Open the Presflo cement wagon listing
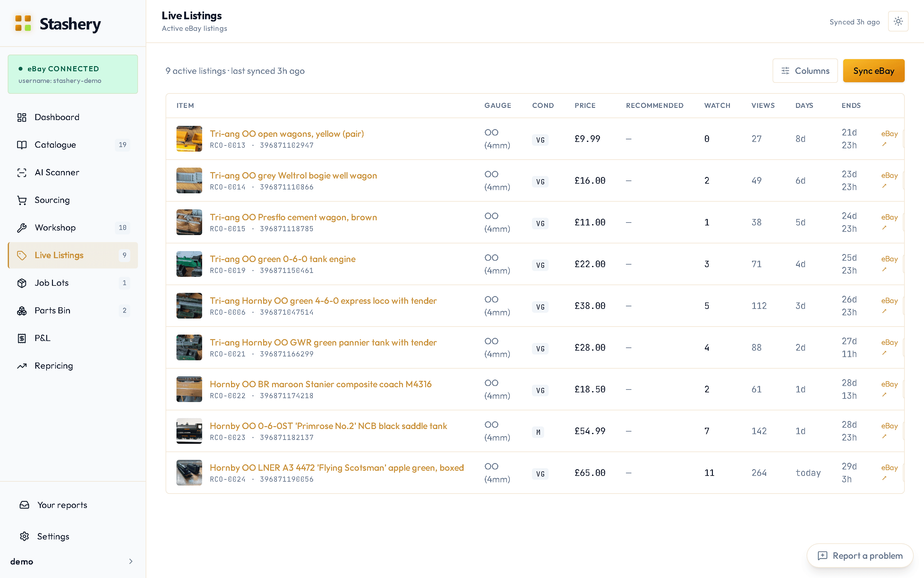 [x=293, y=217]
